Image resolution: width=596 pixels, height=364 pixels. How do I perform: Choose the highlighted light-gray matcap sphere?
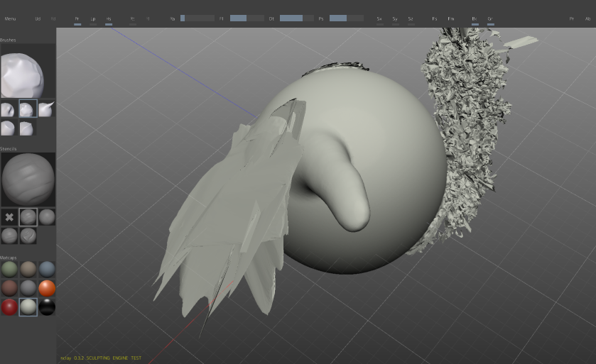coord(28,307)
